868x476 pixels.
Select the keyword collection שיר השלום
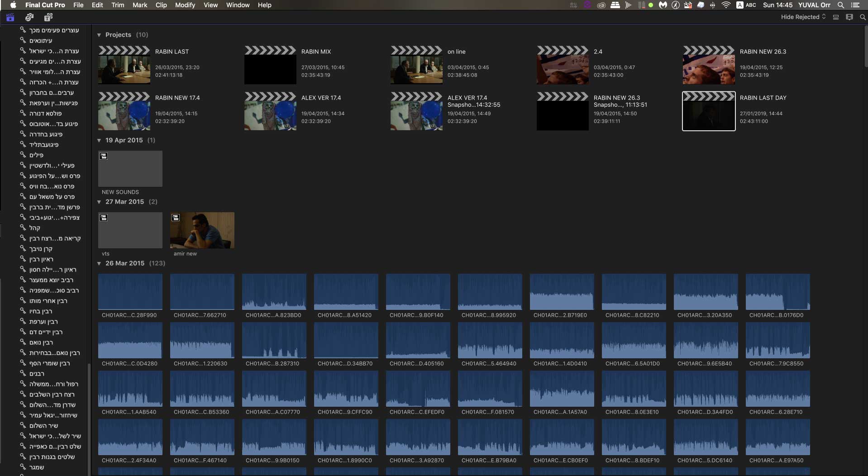tap(43, 426)
